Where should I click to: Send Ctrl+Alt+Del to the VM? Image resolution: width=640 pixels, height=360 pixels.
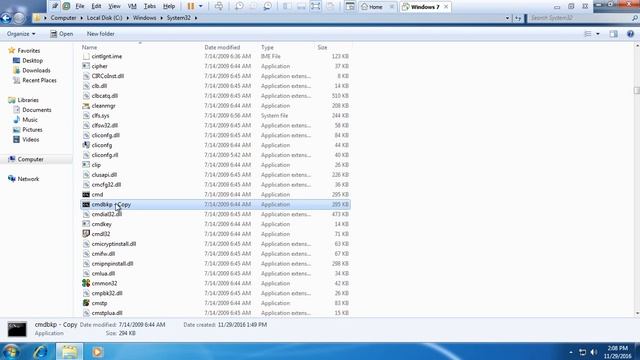(219, 6)
